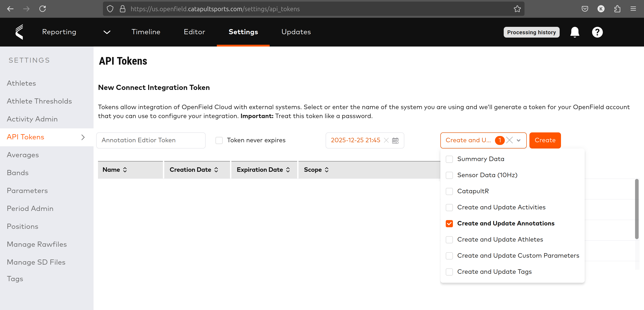Uncheck Create and Update Annotations
This screenshot has width=644, height=310.
pyautogui.click(x=449, y=224)
